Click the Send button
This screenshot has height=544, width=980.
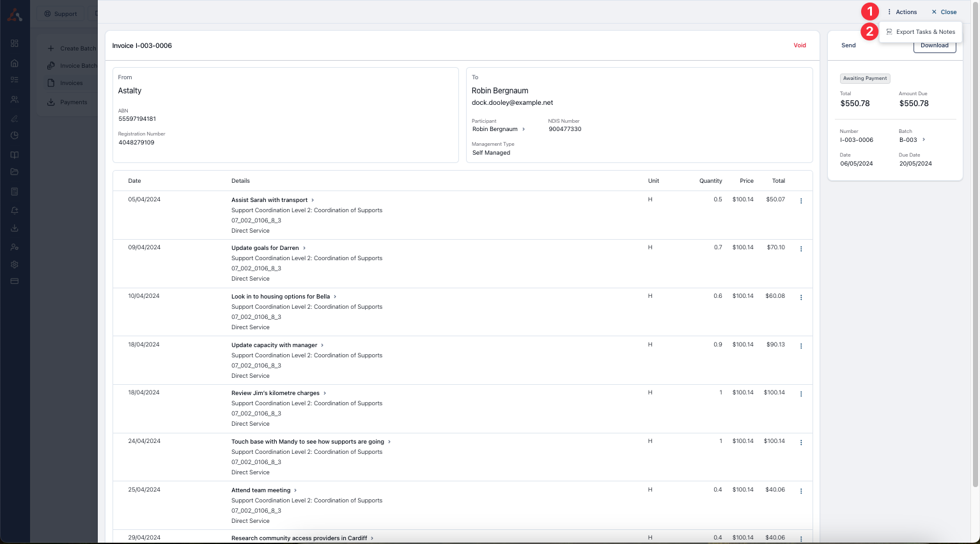[x=848, y=45]
